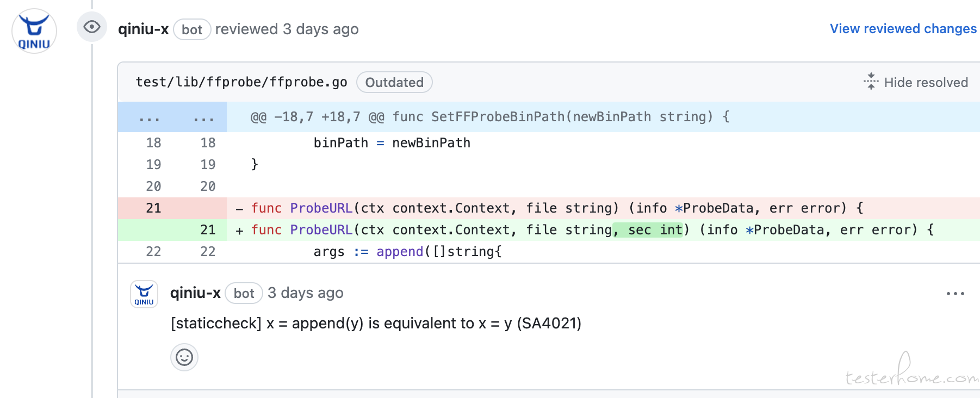Click the highlighted ", sec int" change
980x398 pixels.
[648, 230]
